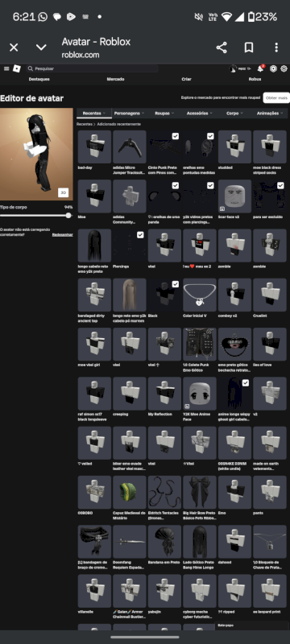
Task: Select the Lado Gótico Preto Bang hair
Action: (200, 541)
